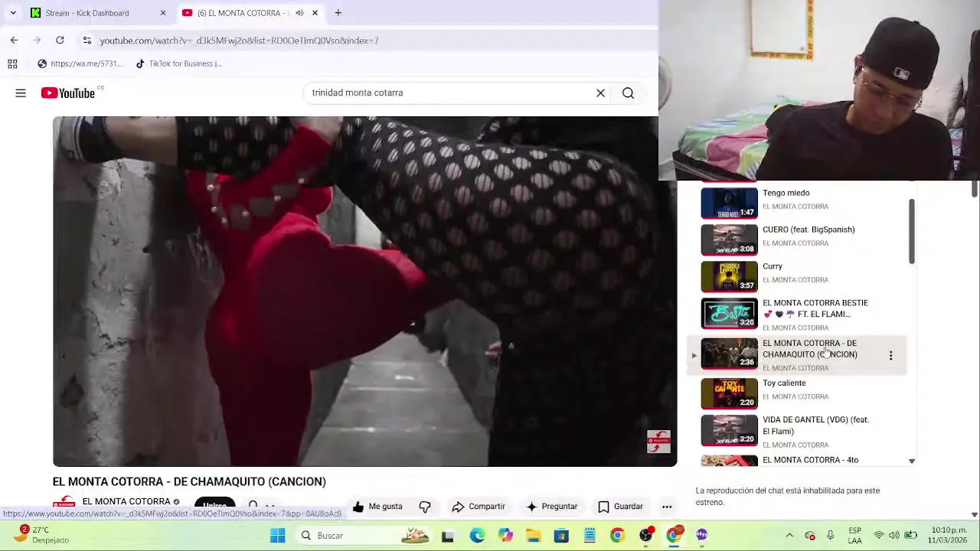980x551 pixels.
Task: Select EL MONTA COTORRA - 4to playlist item
Action: [x=796, y=461]
